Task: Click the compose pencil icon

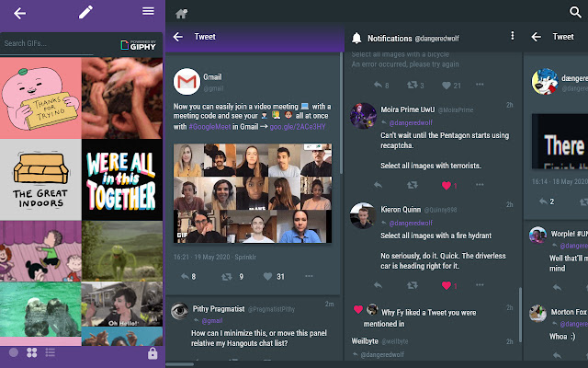Action: [85, 12]
